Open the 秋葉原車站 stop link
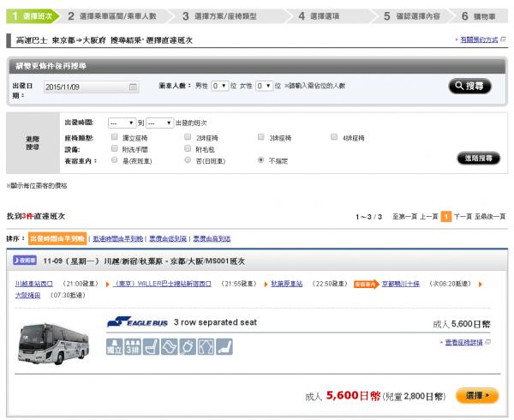This screenshot has height=420, width=514. click(x=287, y=284)
